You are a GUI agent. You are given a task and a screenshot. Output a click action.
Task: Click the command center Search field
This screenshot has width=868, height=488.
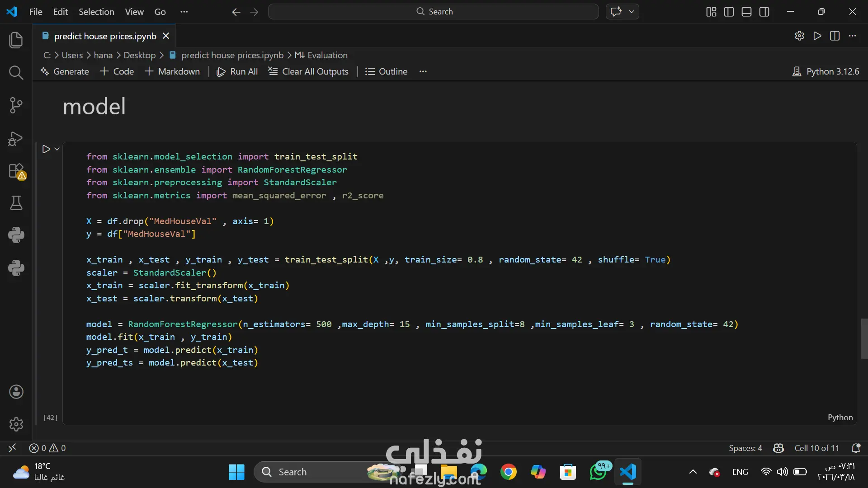[x=433, y=12]
